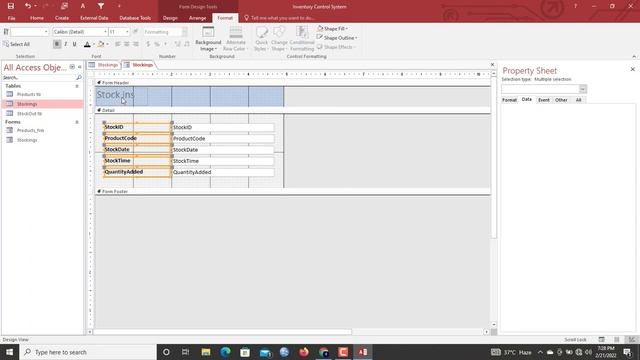This screenshot has height=360, width=640.
Task: Click the Change Shape icon
Action: (279, 33)
